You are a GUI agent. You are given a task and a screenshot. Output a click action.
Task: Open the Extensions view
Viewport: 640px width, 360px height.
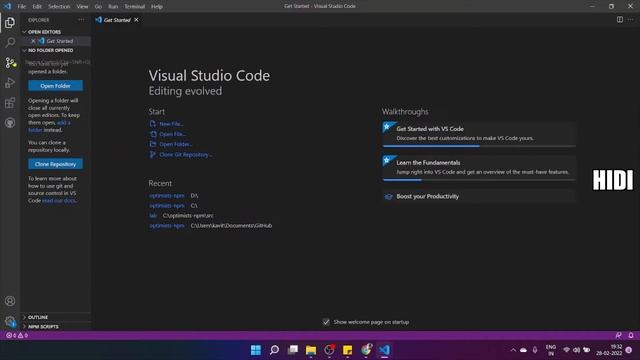click(x=10, y=103)
